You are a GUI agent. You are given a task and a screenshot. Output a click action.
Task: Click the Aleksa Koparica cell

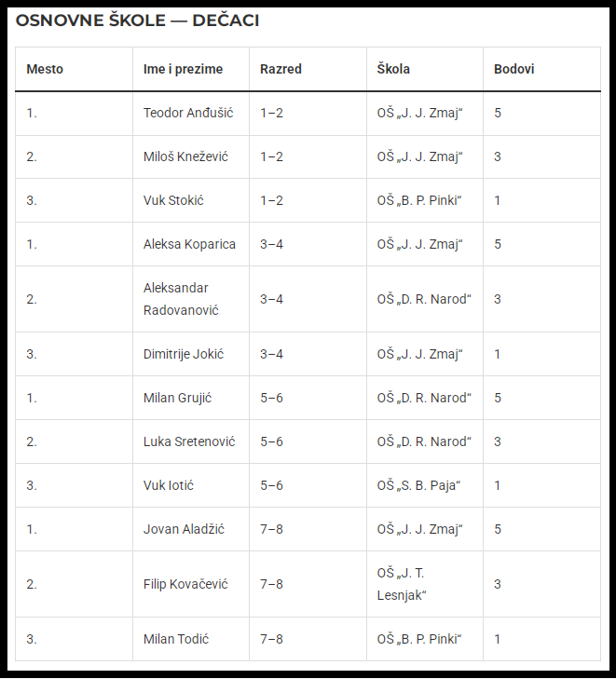pyautogui.click(x=189, y=244)
